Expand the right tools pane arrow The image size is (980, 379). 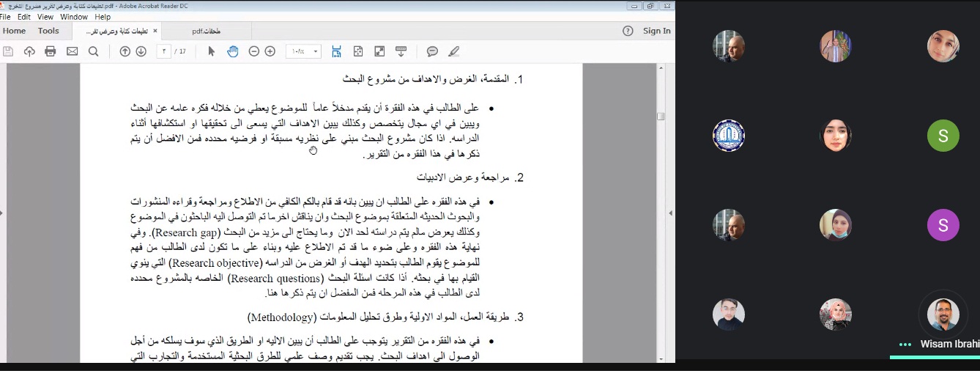pos(670,213)
